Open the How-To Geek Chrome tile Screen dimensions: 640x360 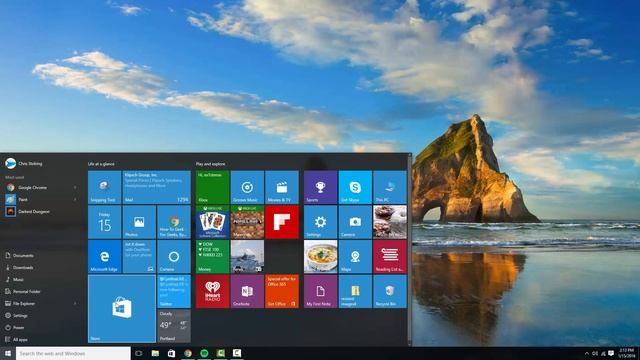[x=174, y=222]
